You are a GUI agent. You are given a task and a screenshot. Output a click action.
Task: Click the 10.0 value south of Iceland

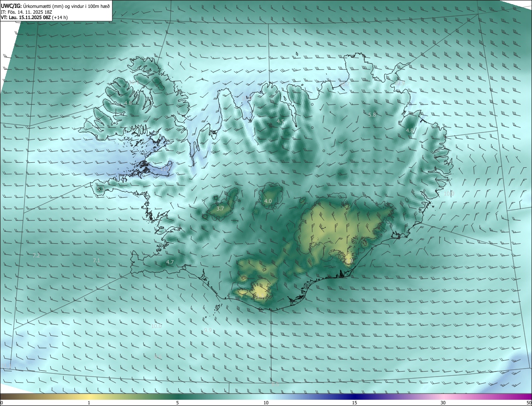point(156,326)
